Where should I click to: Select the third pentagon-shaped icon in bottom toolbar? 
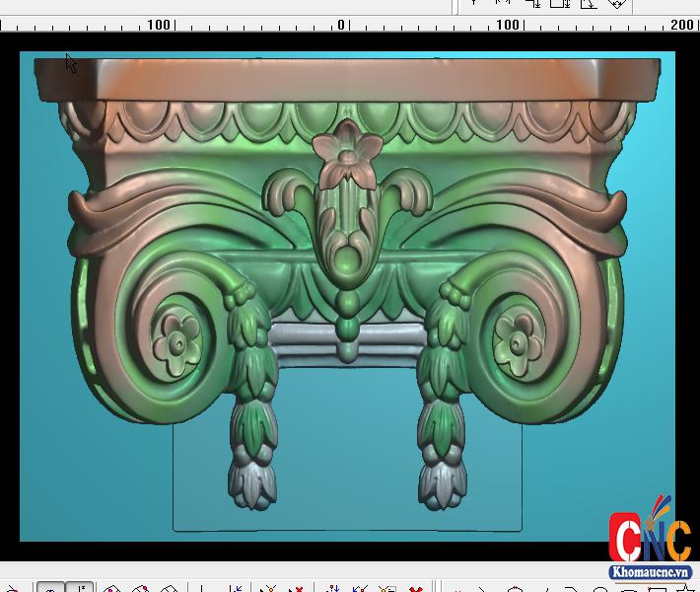(169, 589)
